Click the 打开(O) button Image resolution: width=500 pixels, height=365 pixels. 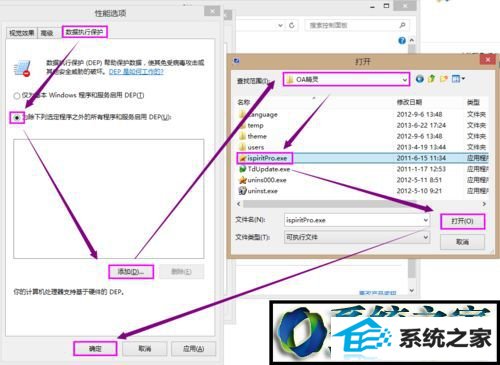point(462,221)
